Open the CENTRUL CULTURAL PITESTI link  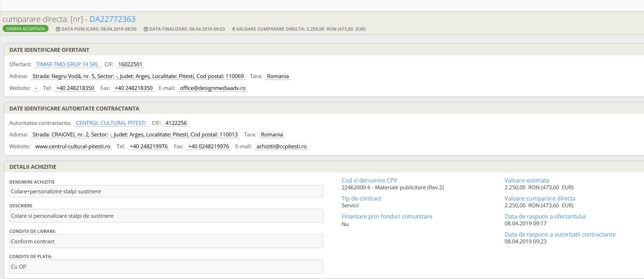tap(111, 123)
